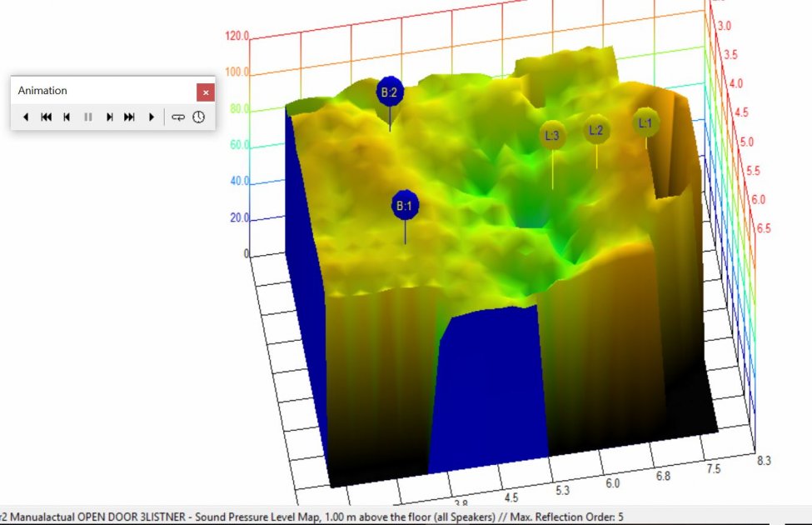The height and width of the screenshot is (525, 812).
Task: Click the 120.0 SPL axis label
Action: pyautogui.click(x=237, y=37)
